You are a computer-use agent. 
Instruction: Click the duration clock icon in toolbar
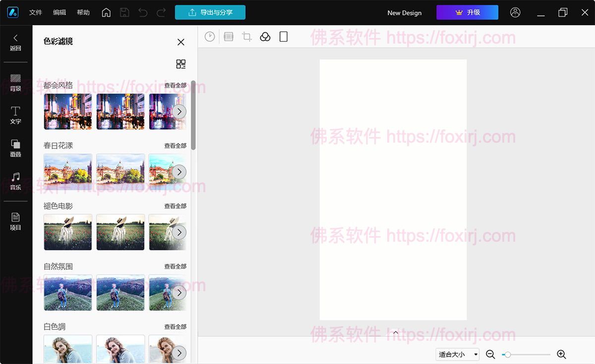(209, 36)
